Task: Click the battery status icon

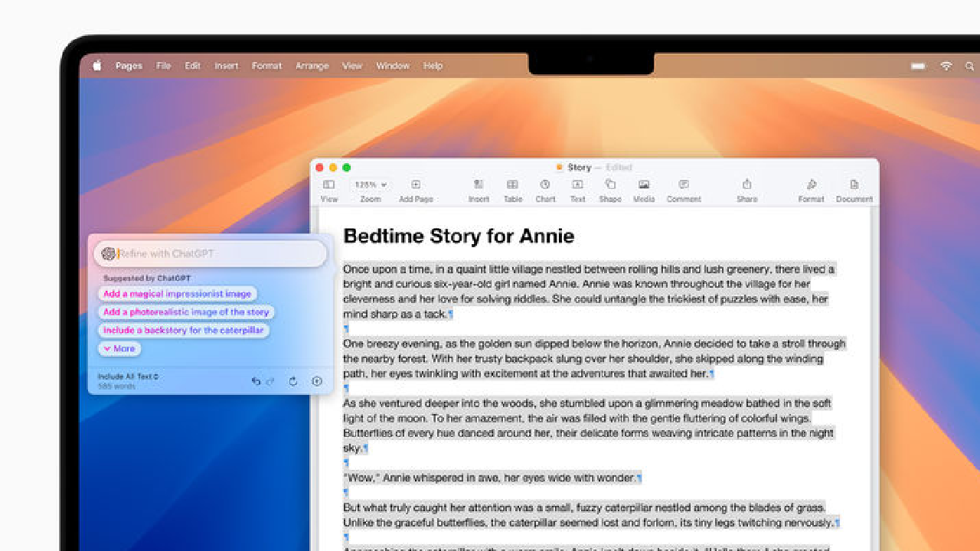Action: pos(918,67)
